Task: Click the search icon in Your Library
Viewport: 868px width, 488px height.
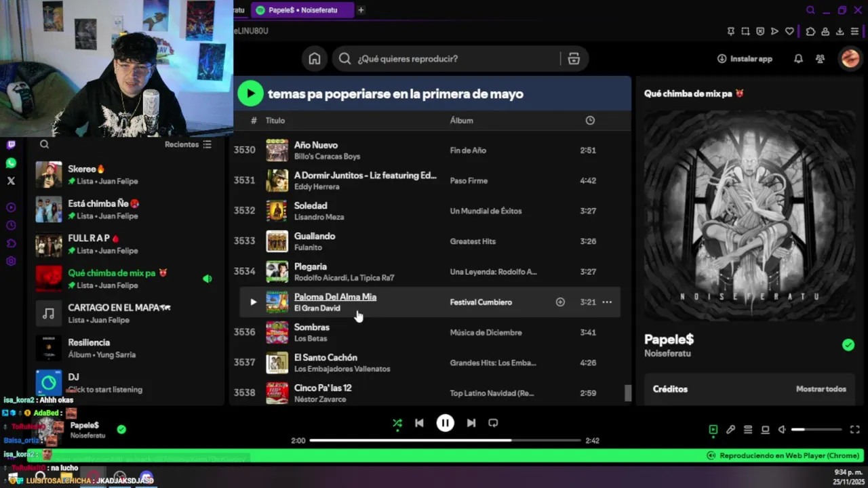Action: pyautogui.click(x=44, y=144)
